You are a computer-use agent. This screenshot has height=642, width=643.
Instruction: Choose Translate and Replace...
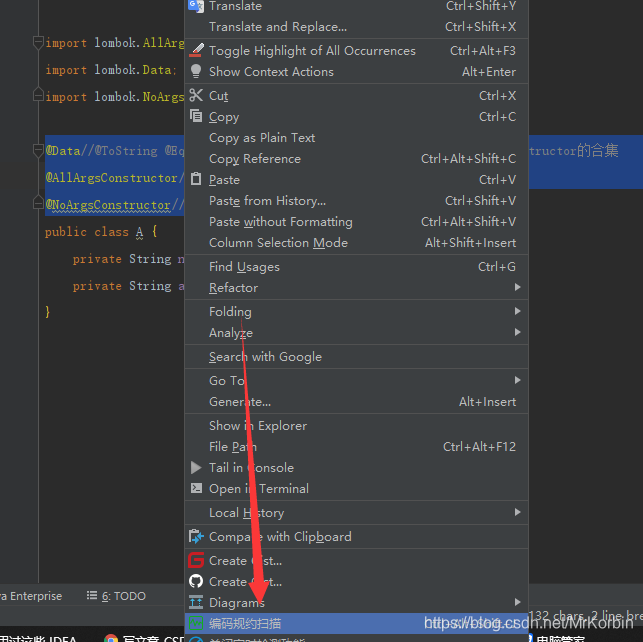[x=356, y=27]
